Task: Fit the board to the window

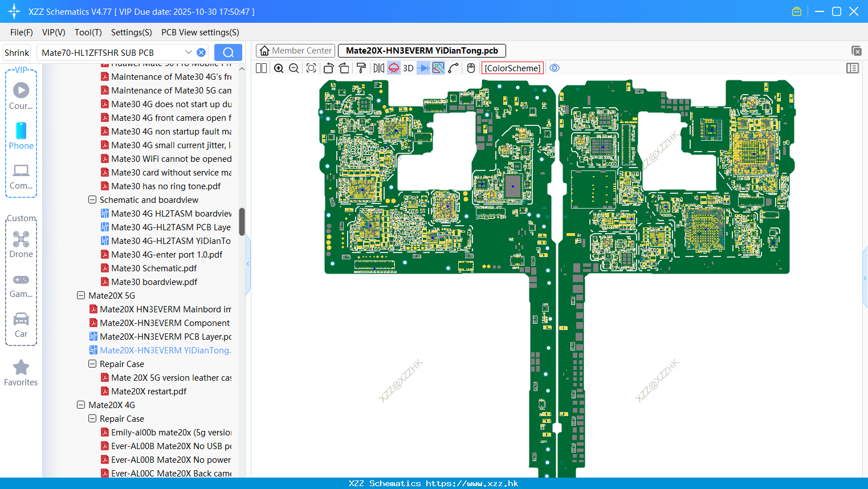Action: [311, 68]
